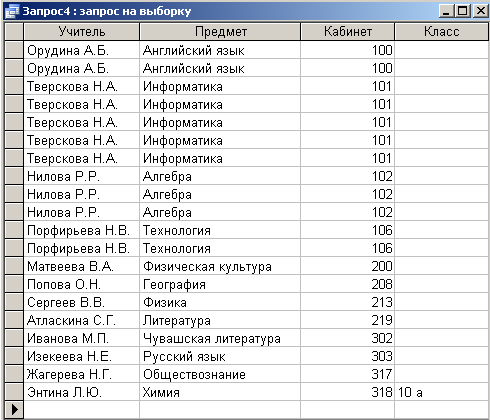Click the cell Жагерева Н.Г.
Image resolution: width=490 pixels, height=420 pixels.
pos(82,374)
